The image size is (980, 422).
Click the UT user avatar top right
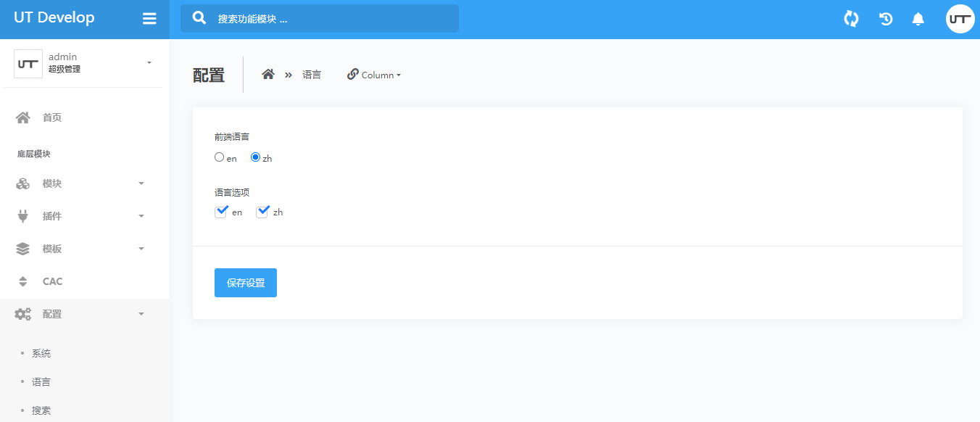pos(960,19)
